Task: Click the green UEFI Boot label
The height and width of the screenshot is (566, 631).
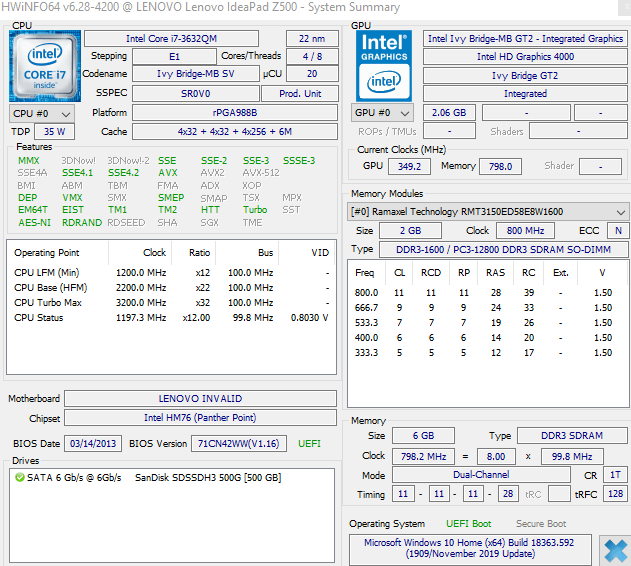Action: (468, 524)
